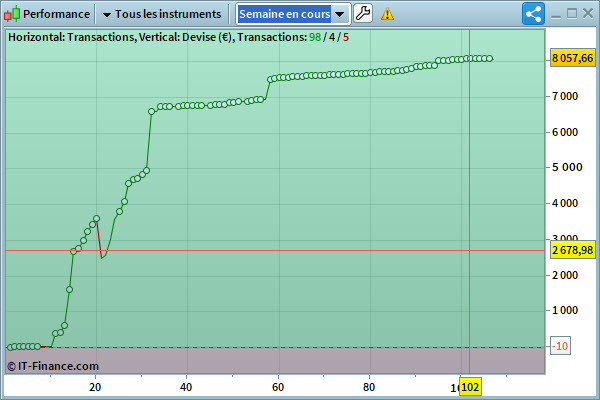Click the red 5 losing transactions count

[x=346, y=37]
